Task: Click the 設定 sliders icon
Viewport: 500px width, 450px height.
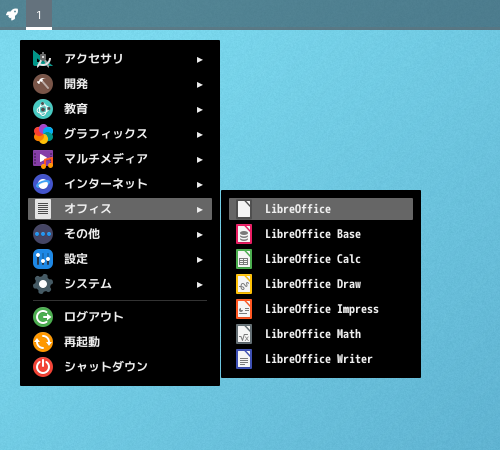Action: [x=43, y=259]
